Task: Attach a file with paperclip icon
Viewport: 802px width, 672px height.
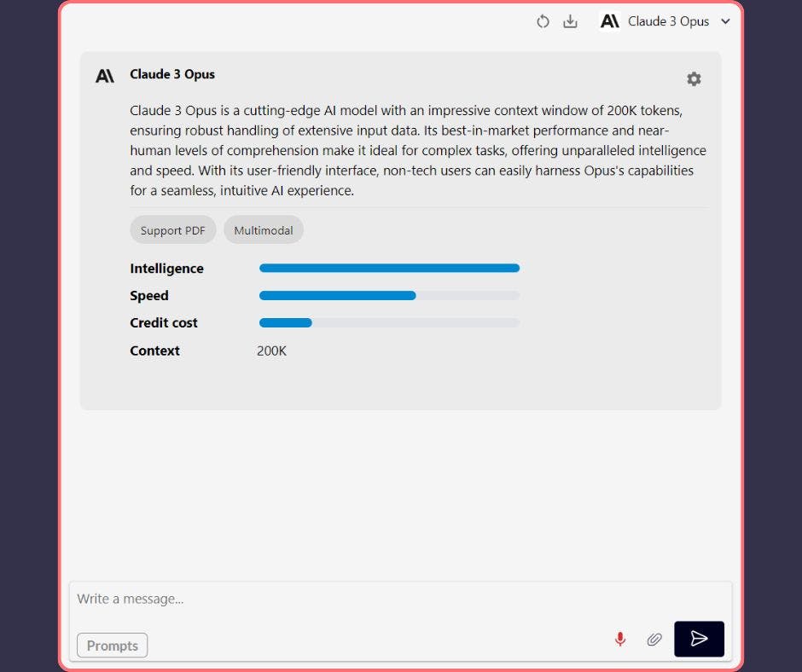Action: (x=654, y=640)
